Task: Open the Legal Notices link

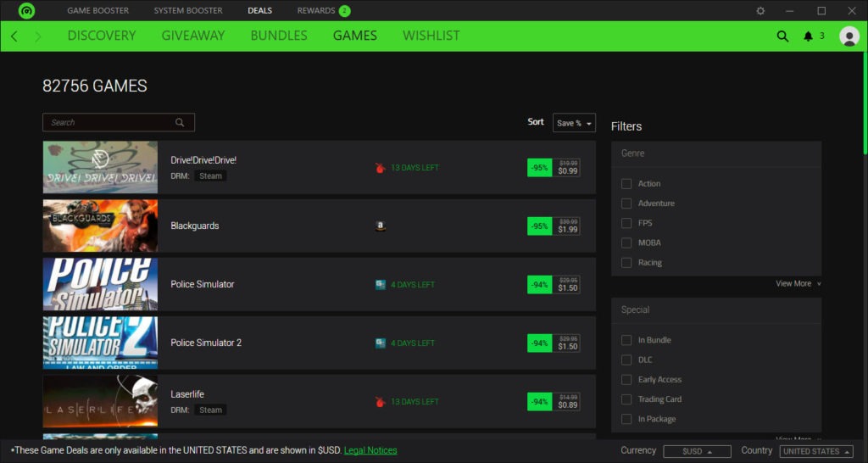Action: (370, 450)
